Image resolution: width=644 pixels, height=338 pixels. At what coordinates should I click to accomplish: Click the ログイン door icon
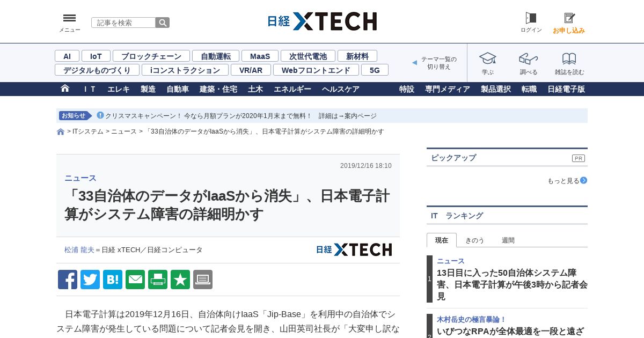531,18
